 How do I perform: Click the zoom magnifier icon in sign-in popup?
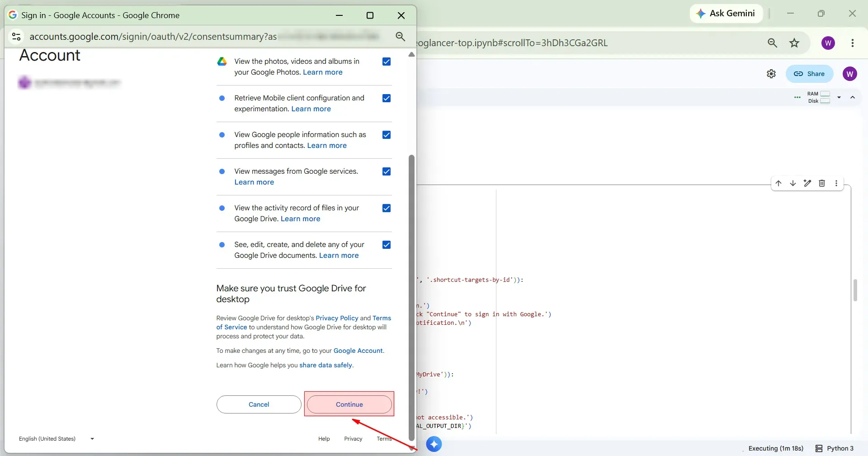point(400,37)
